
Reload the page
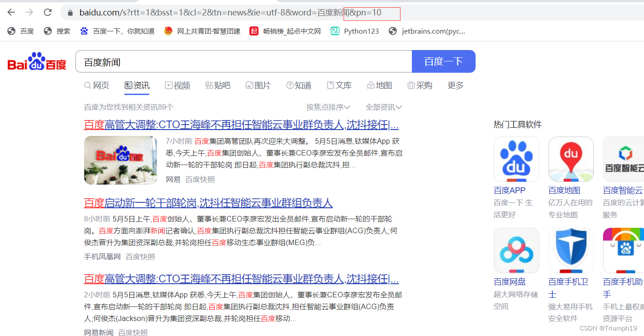tap(47, 12)
